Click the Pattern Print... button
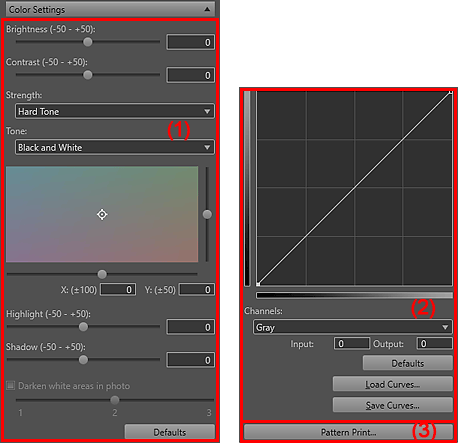 pyautogui.click(x=348, y=432)
